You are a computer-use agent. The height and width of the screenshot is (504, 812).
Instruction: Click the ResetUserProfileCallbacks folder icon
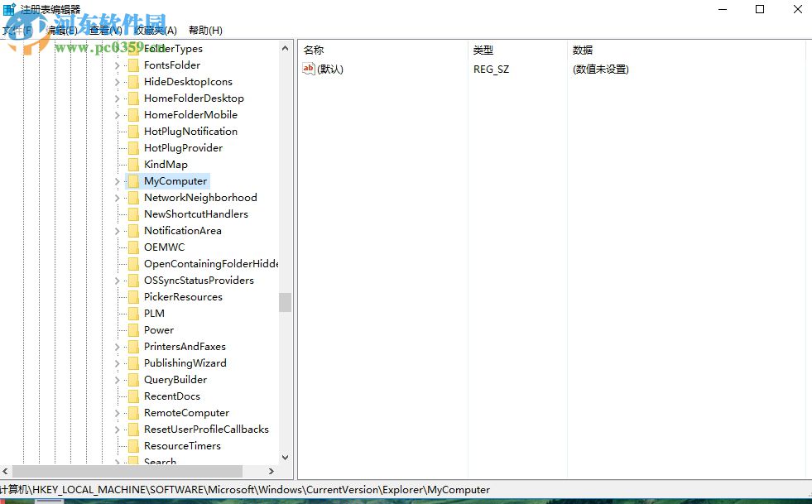point(133,430)
